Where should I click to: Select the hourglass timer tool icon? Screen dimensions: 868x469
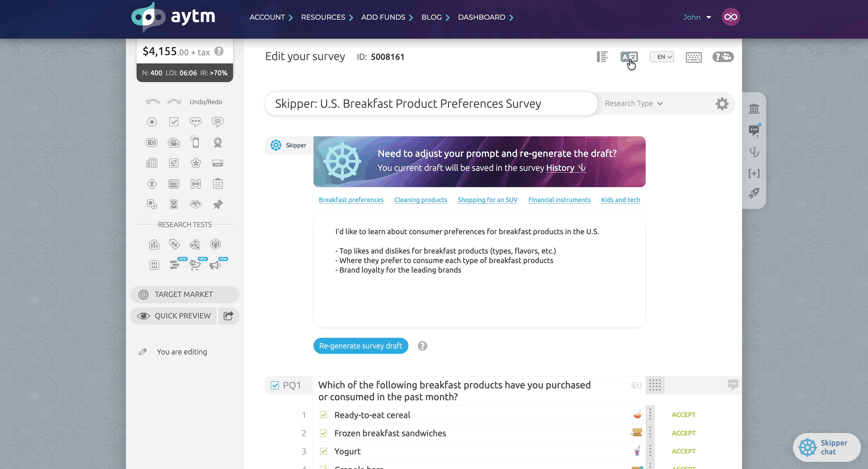174,204
